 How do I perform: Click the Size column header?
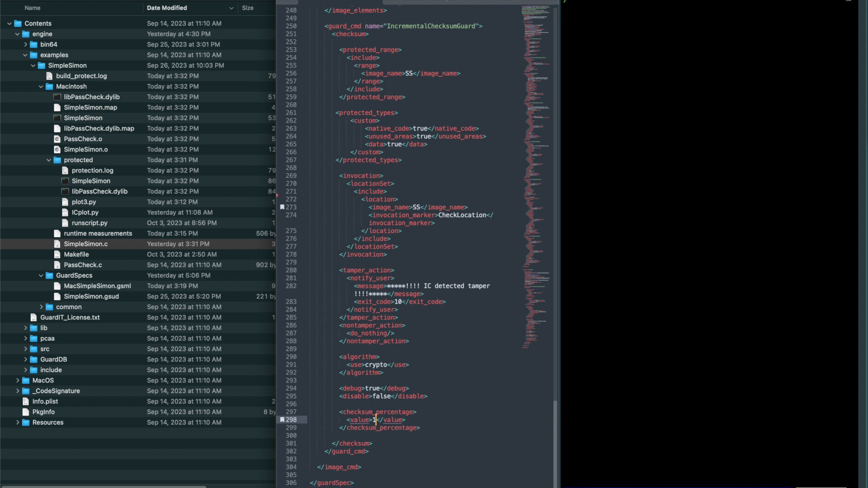(248, 8)
